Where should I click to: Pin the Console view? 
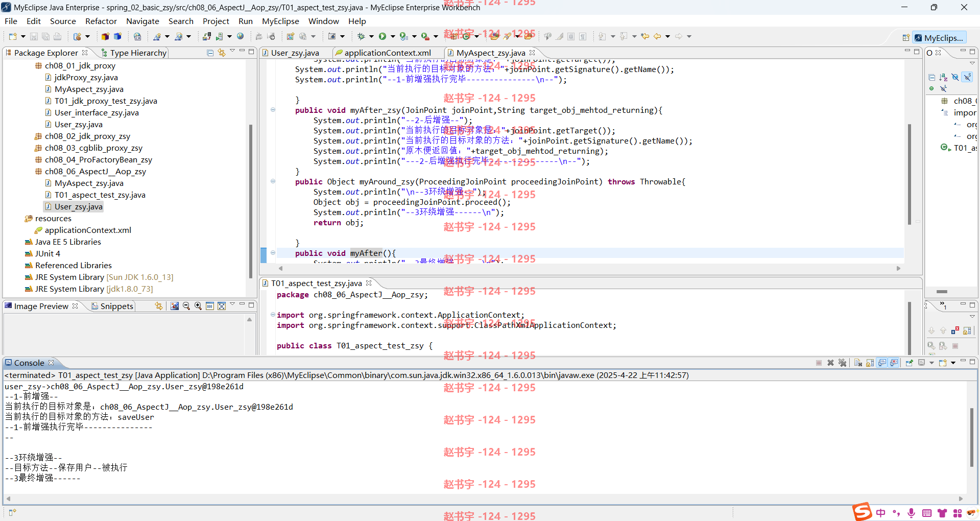point(909,363)
